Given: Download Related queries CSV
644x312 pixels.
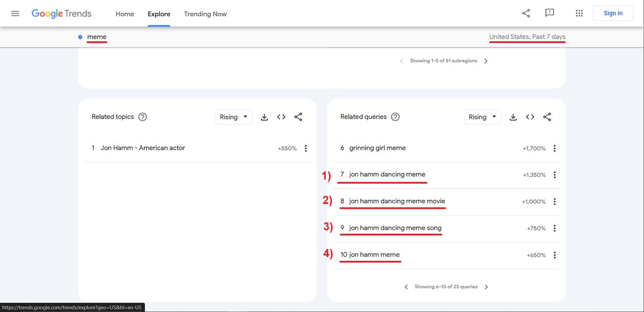Looking at the screenshot, I should pos(513,117).
